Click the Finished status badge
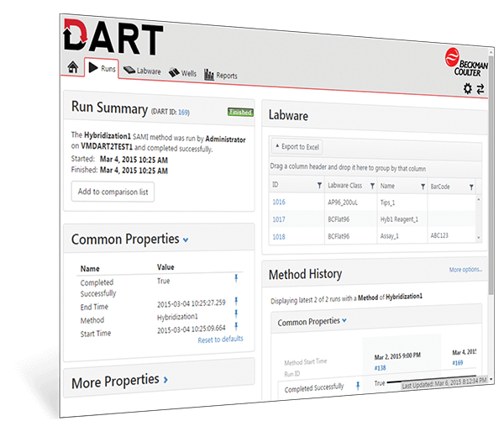The width and height of the screenshot is (504, 437). tap(240, 112)
